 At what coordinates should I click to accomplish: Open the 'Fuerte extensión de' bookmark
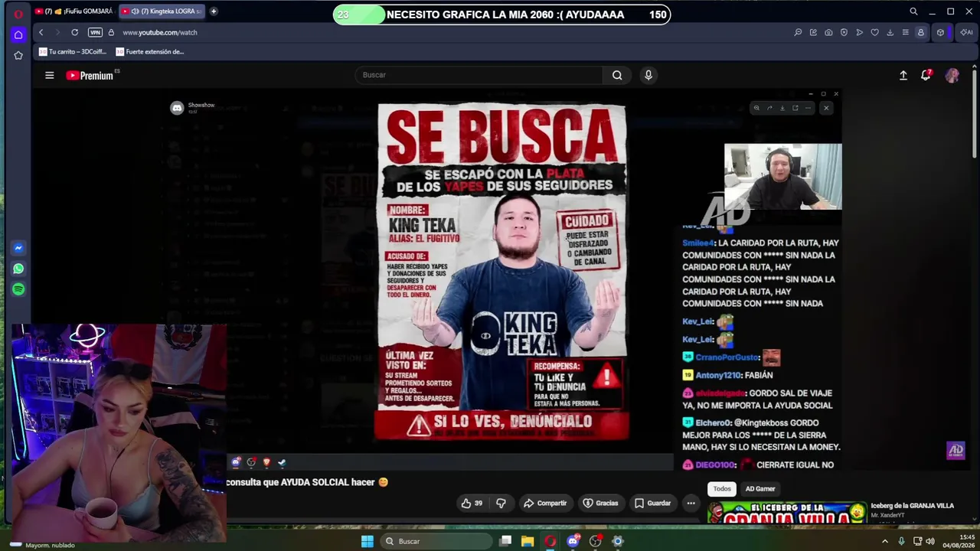(x=150, y=52)
